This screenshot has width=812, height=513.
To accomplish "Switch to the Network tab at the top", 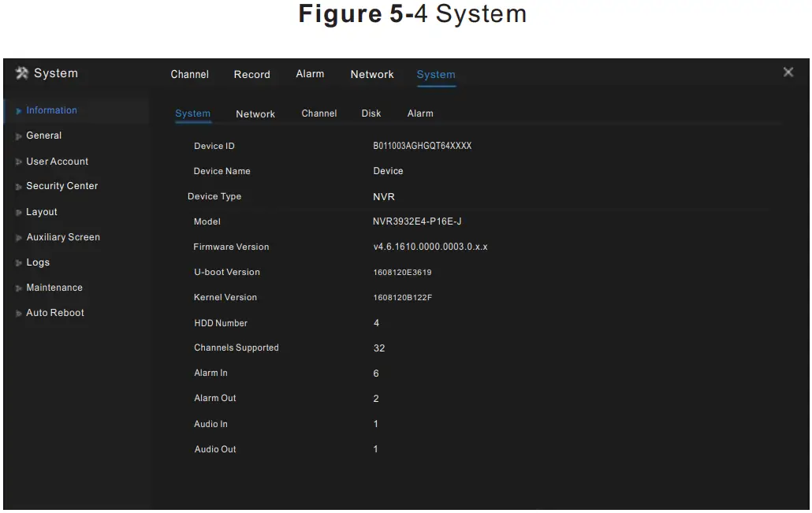I will click(371, 74).
